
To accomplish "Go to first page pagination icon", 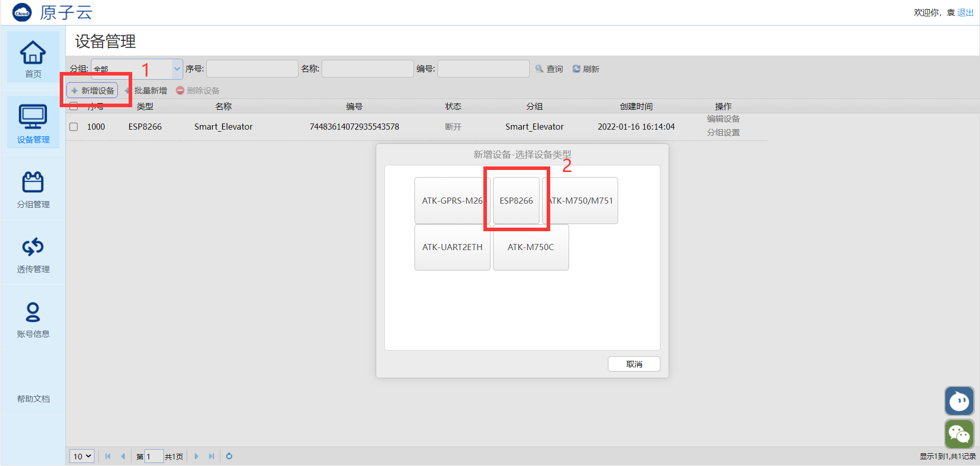I will 108,456.
